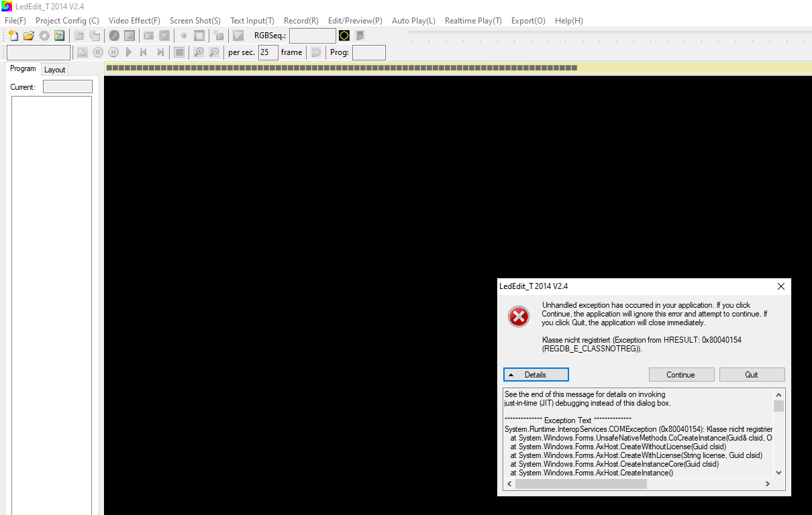
Task: Click the New project icon
Action: click(13, 36)
